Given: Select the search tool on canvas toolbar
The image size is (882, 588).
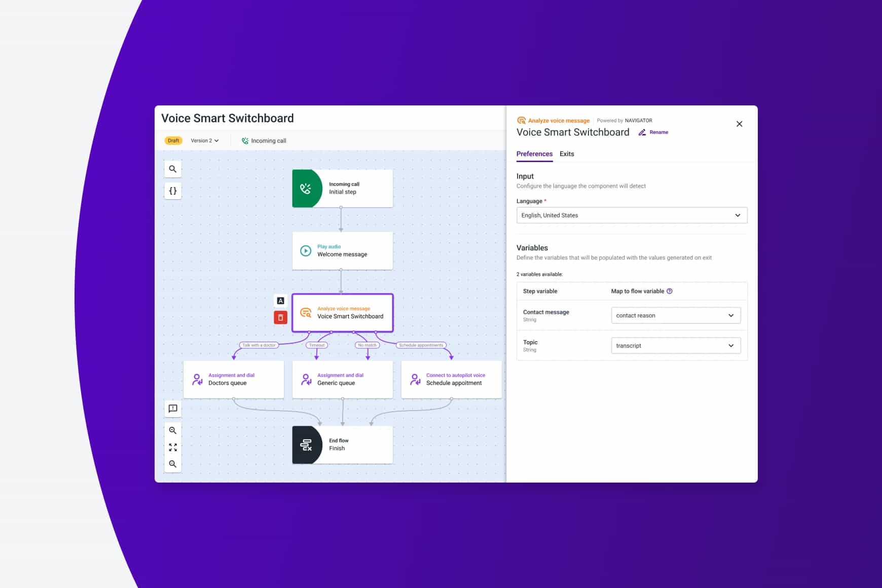Looking at the screenshot, I should tap(173, 169).
